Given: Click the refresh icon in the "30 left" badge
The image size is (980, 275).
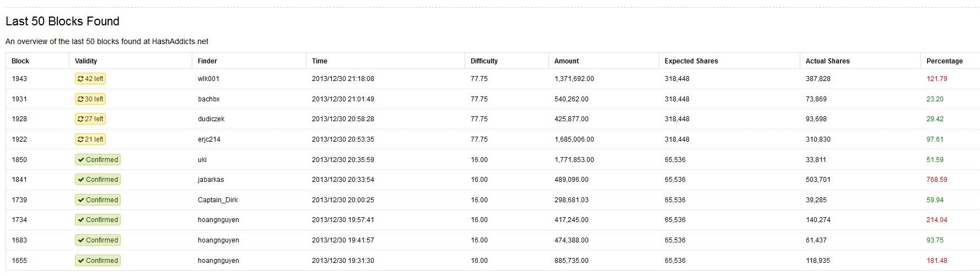Looking at the screenshot, I should click(x=80, y=99).
